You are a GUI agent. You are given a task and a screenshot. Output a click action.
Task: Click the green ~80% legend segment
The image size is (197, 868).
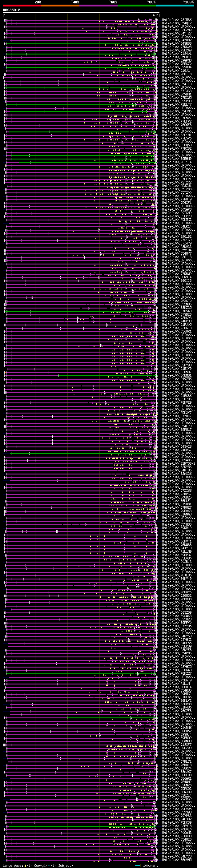click(x=137, y=6)
